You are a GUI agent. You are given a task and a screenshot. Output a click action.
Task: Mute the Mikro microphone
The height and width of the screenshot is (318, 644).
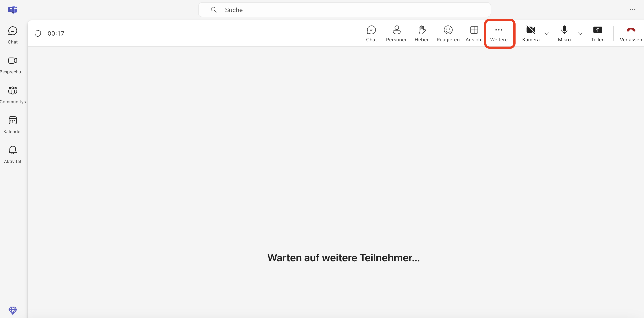564,33
